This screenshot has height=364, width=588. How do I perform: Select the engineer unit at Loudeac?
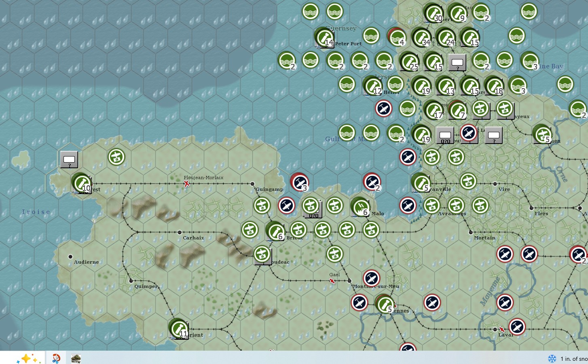(x=262, y=254)
